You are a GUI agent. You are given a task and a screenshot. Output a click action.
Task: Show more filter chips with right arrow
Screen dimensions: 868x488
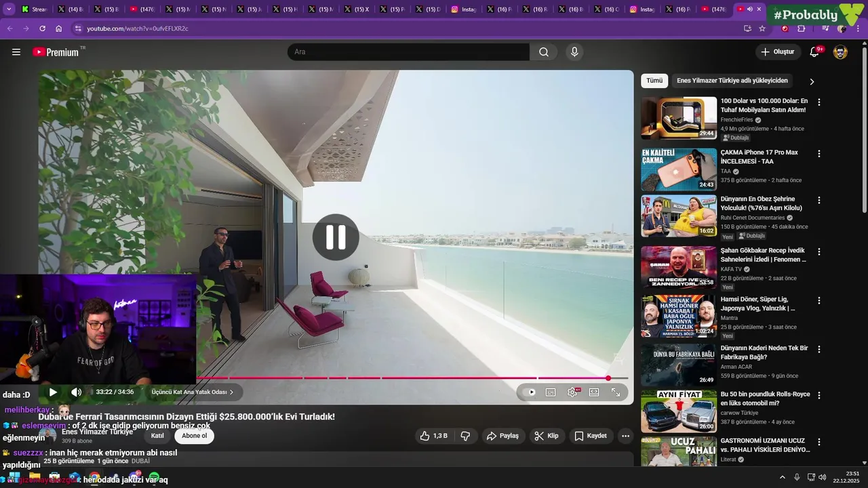[812, 81]
